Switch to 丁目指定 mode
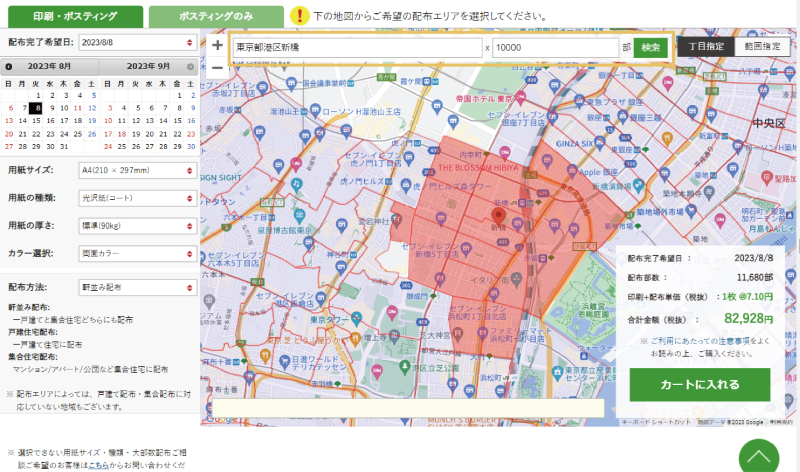Viewport: 800px width, 472px height. pyautogui.click(x=706, y=46)
